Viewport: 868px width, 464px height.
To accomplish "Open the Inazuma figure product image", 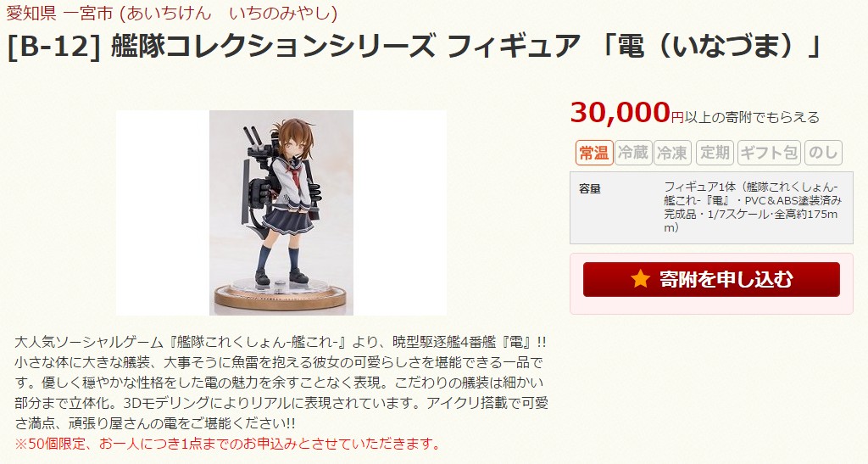I will point(281,213).
